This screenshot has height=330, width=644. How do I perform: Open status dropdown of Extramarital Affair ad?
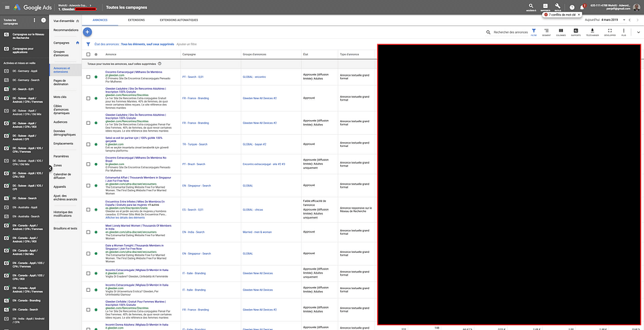[x=96, y=186]
